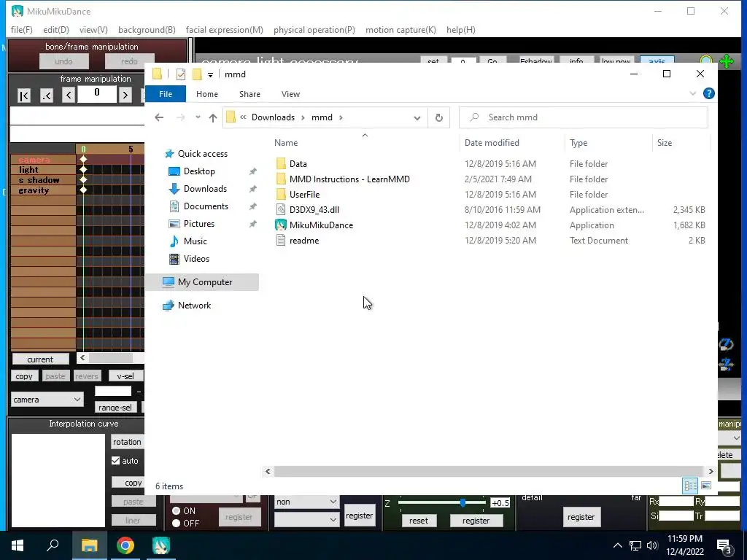The height and width of the screenshot is (560, 747).
Task: Go up one folder level arrow
Action: coord(212,117)
